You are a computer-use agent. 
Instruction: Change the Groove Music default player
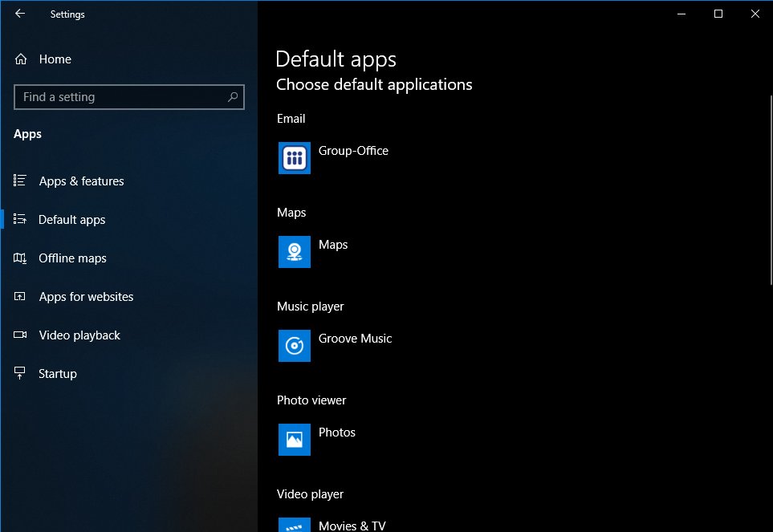[355, 339]
